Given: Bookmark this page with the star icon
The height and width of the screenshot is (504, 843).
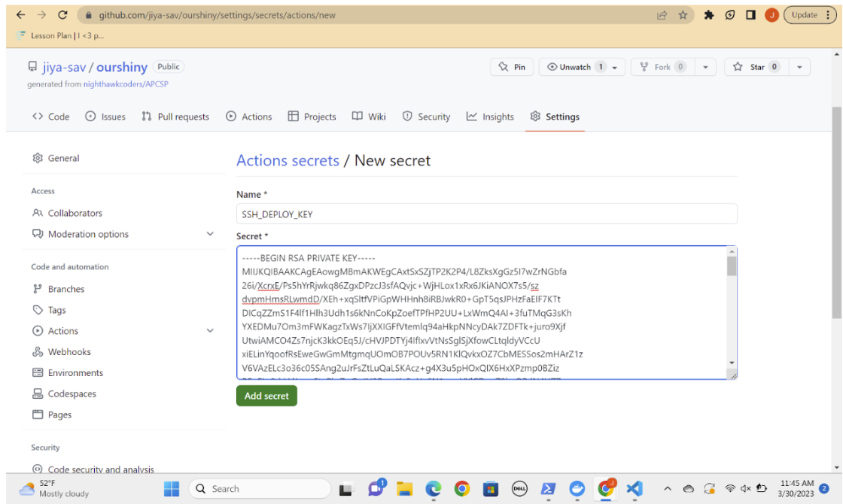Looking at the screenshot, I should pyautogui.click(x=683, y=15).
